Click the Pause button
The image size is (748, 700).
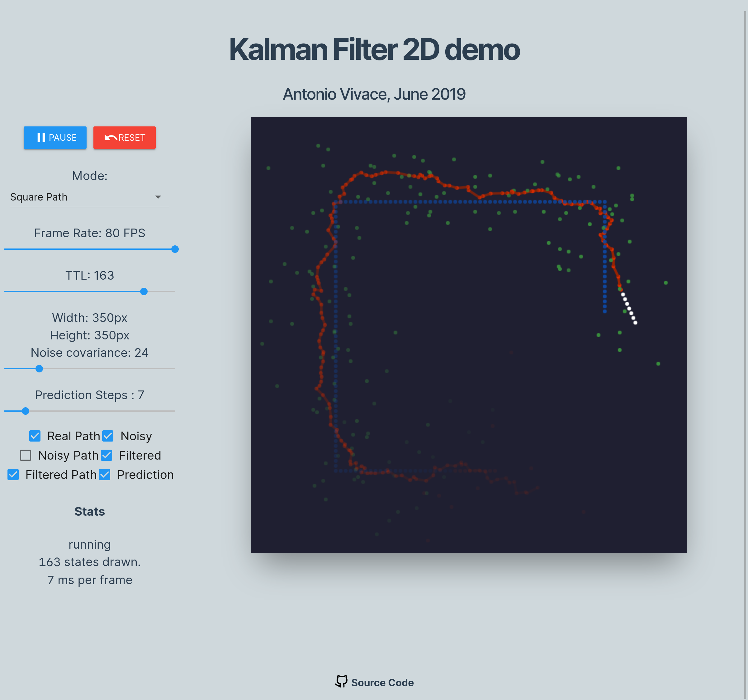pyautogui.click(x=55, y=138)
